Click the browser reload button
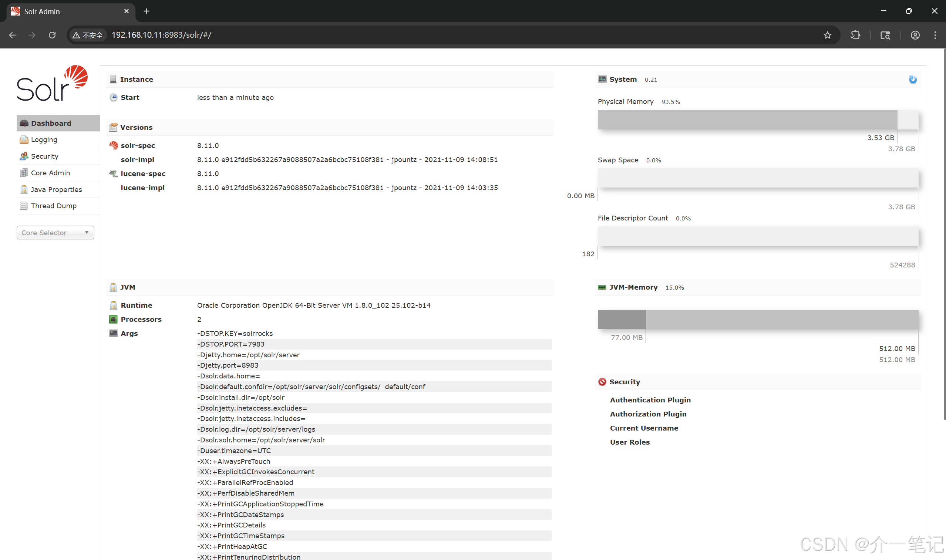Viewport: 946px width, 560px height. [52, 35]
